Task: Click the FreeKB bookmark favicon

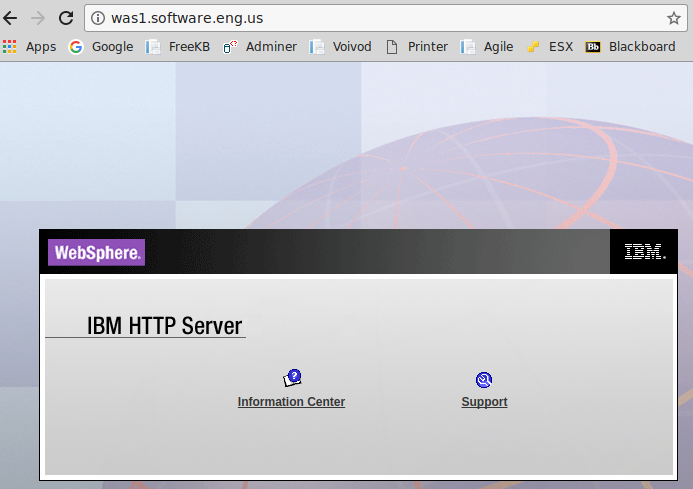Action: coord(153,46)
